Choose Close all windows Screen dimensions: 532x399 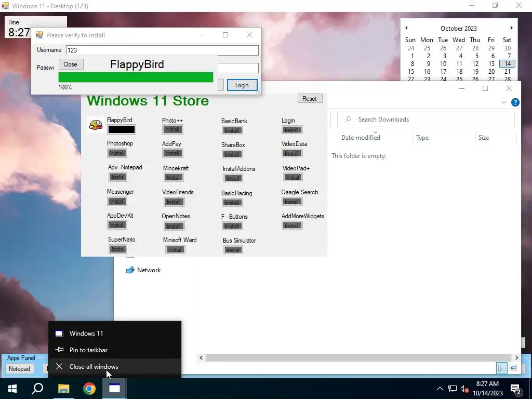coord(115,366)
